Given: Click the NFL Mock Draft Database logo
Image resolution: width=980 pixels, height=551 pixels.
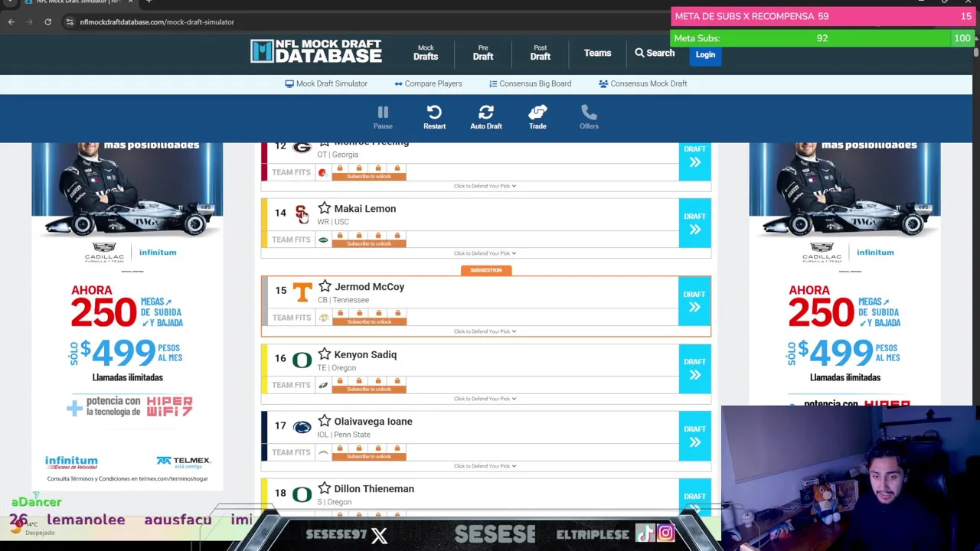Looking at the screenshot, I should (316, 51).
